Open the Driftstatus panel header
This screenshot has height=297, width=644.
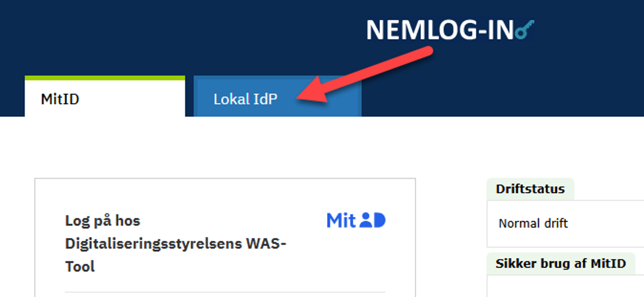530,189
